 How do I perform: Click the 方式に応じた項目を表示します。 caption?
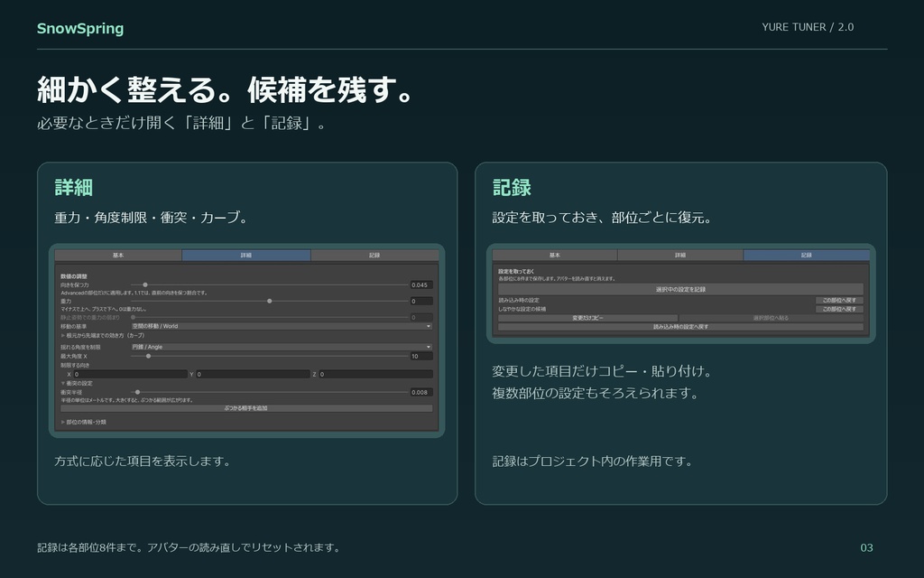point(143,461)
